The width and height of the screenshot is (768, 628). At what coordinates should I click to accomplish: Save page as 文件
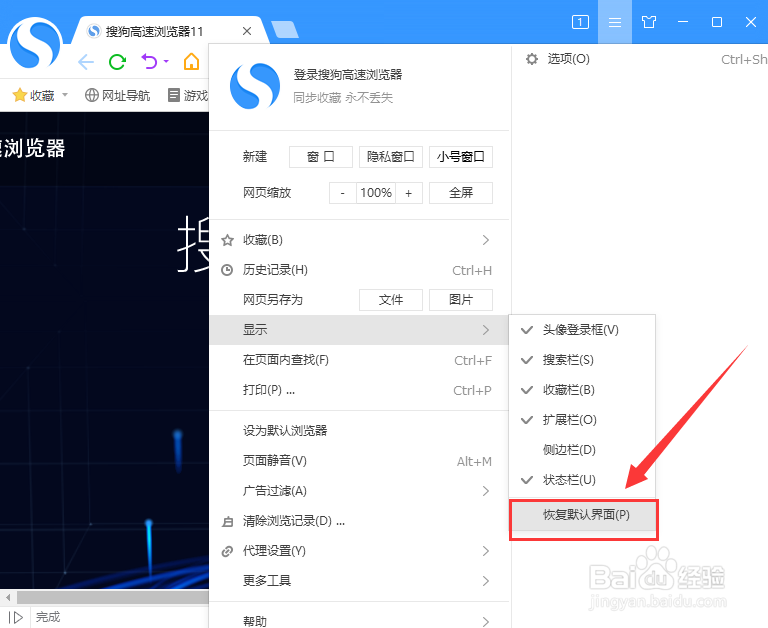pyautogui.click(x=391, y=300)
